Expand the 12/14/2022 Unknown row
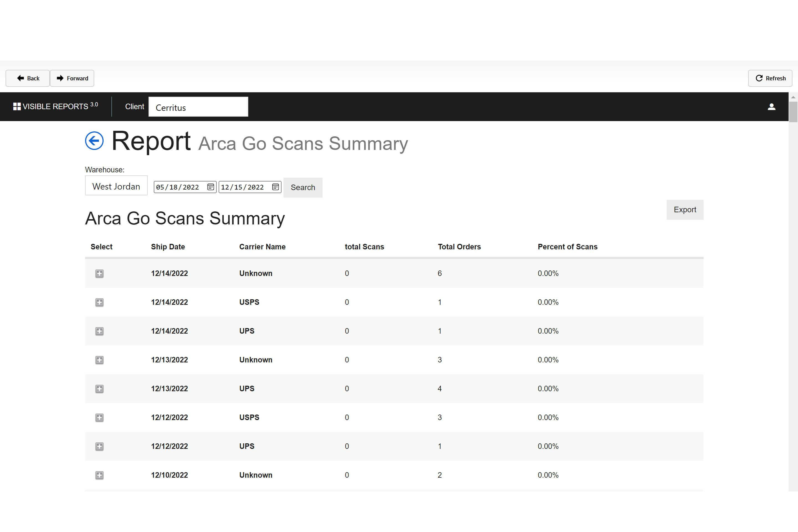 pos(99,273)
